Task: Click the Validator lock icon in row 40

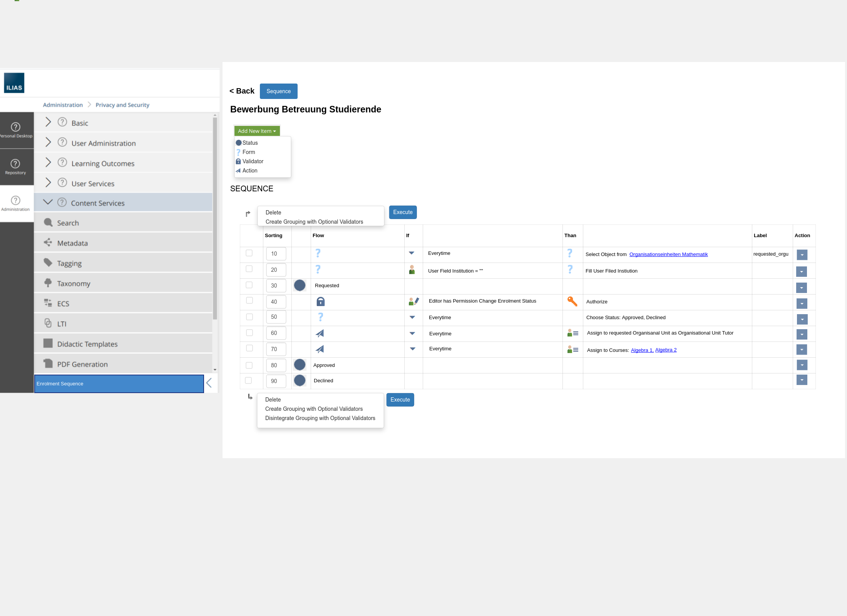Action: tap(320, 301)
